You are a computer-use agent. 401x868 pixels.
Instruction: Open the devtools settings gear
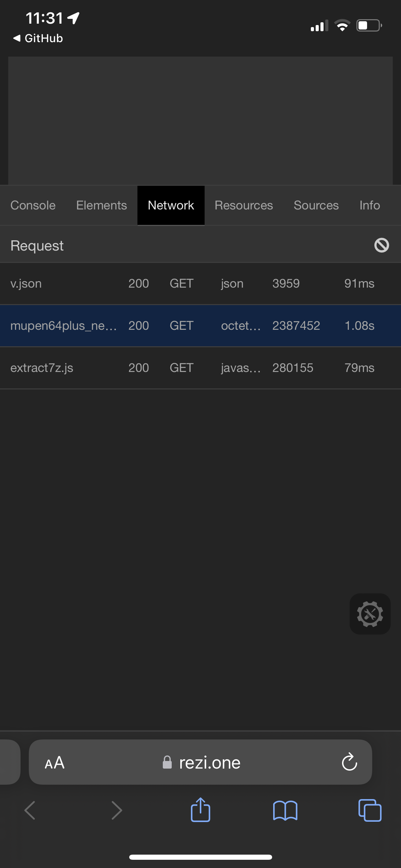coord(370,614)
